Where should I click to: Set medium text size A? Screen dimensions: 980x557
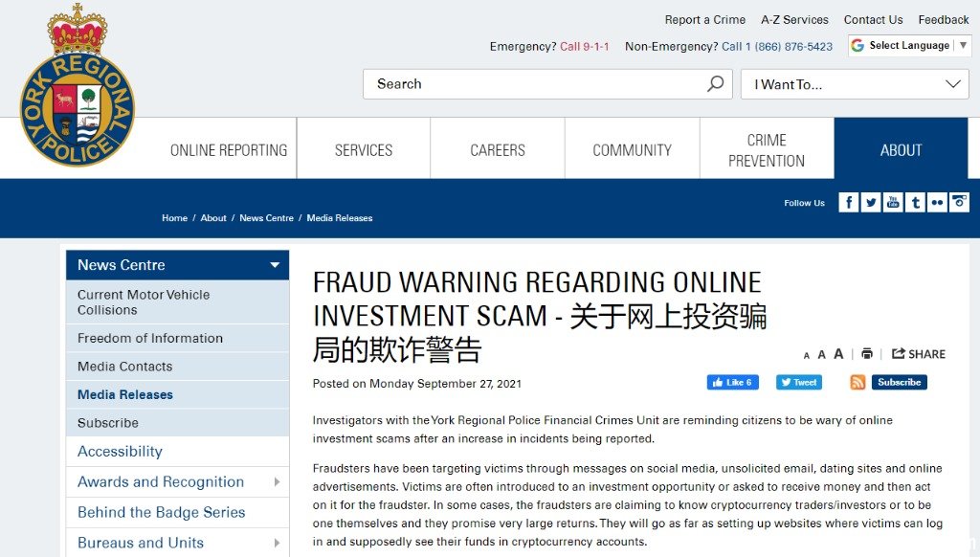[821, 355]
